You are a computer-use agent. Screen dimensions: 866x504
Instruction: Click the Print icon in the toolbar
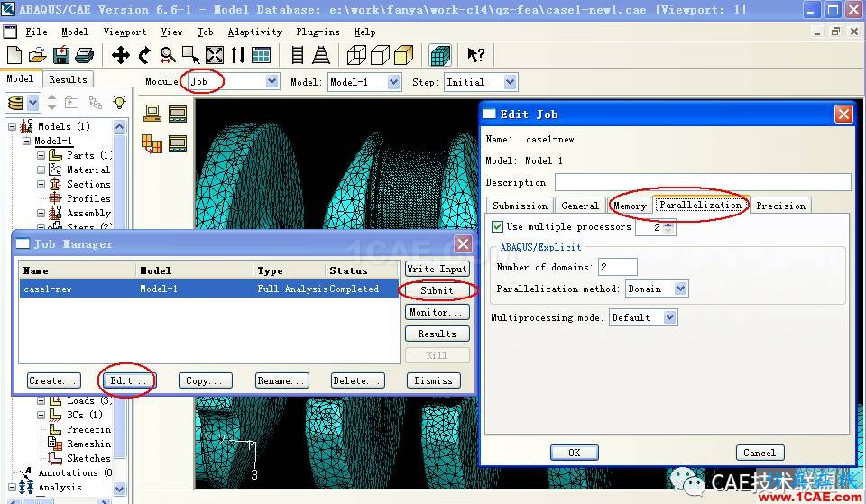(85, 55)
